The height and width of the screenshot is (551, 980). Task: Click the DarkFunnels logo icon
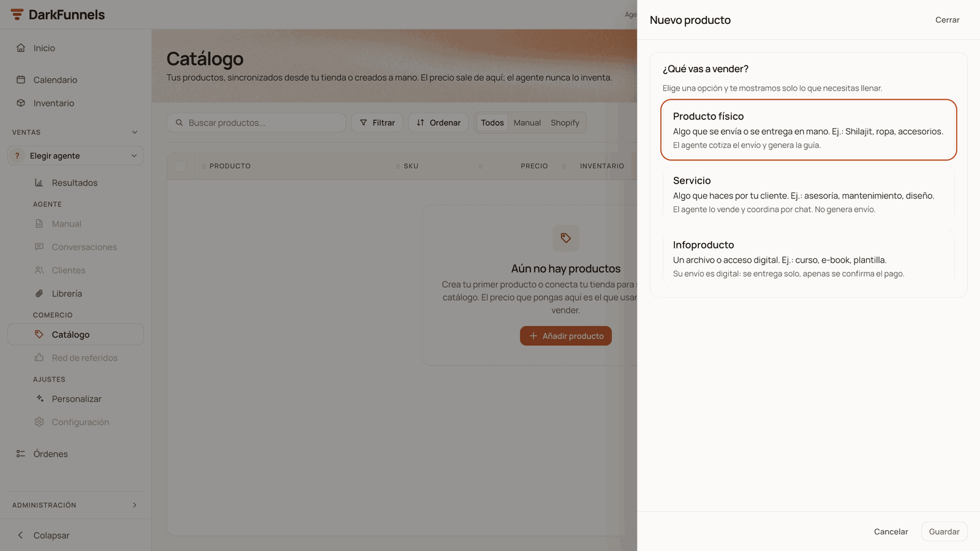(x=17, y=14)
